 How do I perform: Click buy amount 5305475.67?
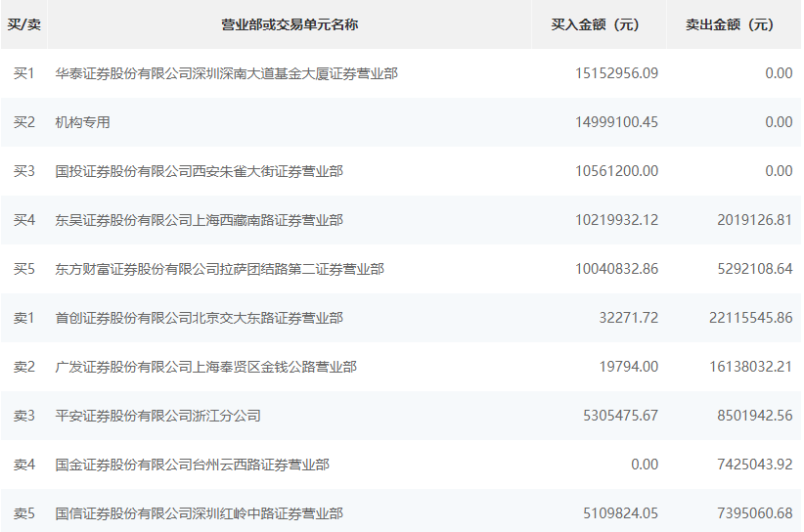pyautogui.click(x=620, y=416)
